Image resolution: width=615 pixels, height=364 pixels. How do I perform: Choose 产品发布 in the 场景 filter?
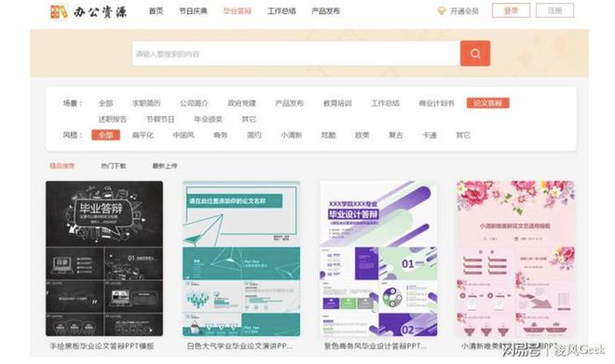click(290, 103)
